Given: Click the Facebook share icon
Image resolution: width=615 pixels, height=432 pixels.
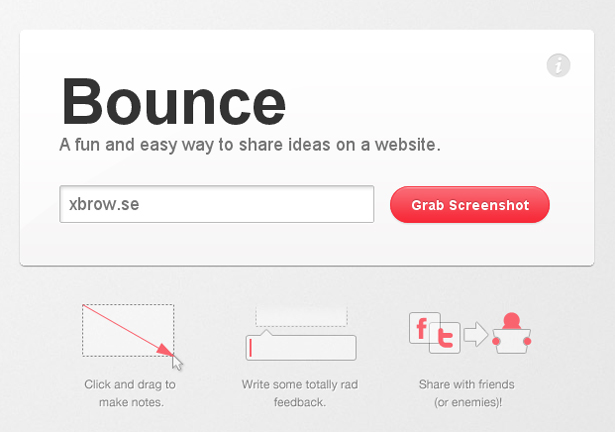Looking at the screenshot, I should tap(424, 328).
